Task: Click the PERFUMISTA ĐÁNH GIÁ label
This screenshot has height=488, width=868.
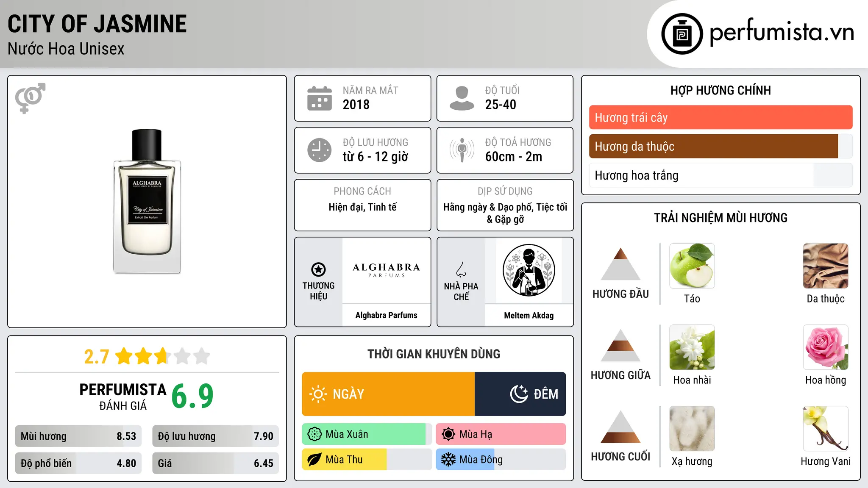Action: [123, 397]
